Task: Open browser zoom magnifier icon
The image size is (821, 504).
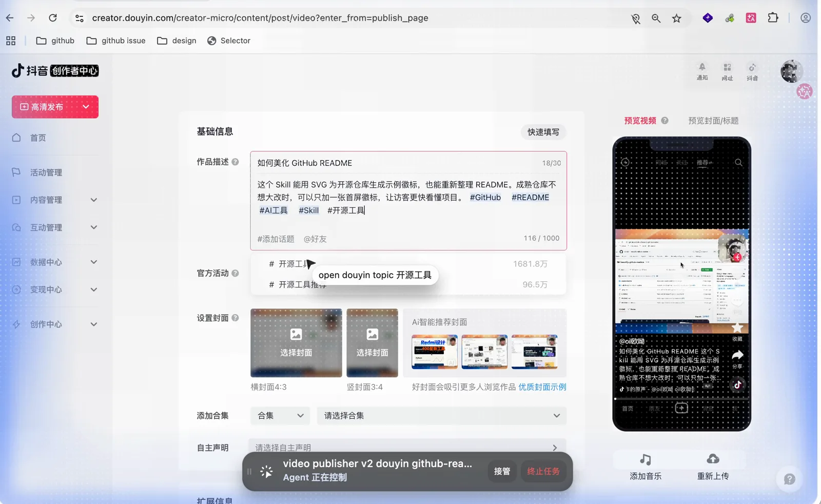Action: coord(656,18)
